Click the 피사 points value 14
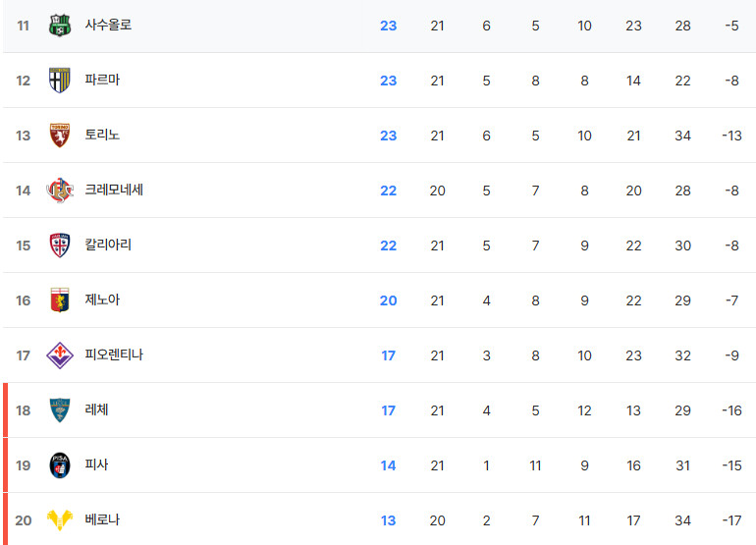Image resolution: width=756 pixels, height=545 pixels. (388, 465)
